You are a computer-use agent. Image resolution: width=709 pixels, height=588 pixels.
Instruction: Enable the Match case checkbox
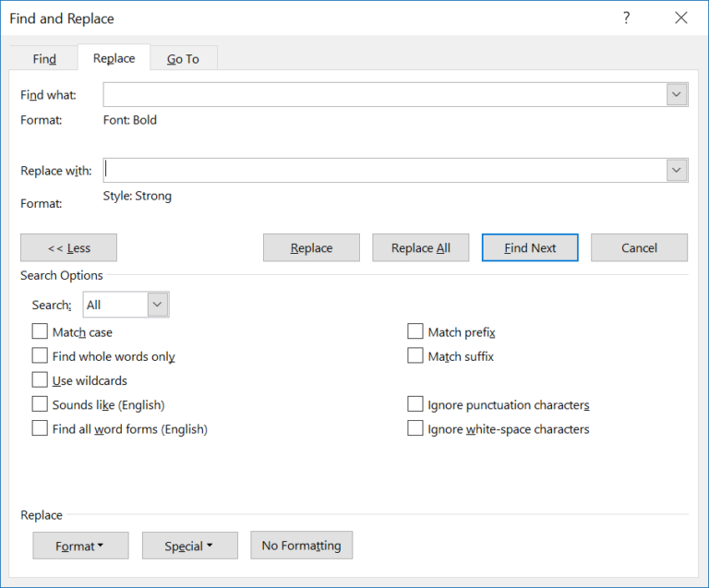pos(40,331)
